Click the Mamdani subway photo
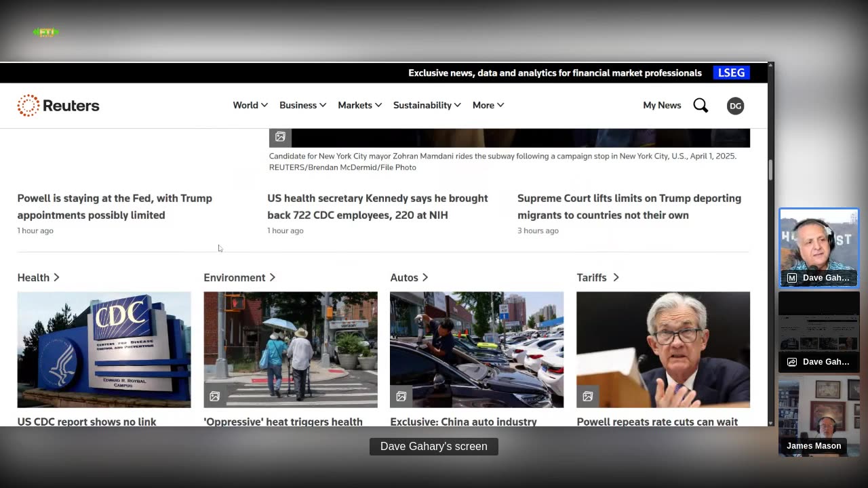This screenshot has width=868, height=488. 509,138
